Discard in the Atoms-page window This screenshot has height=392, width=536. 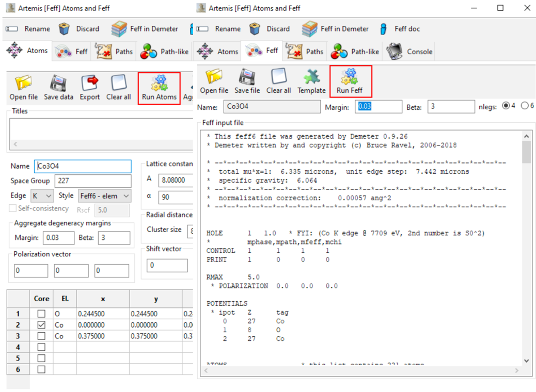point(79,29)
